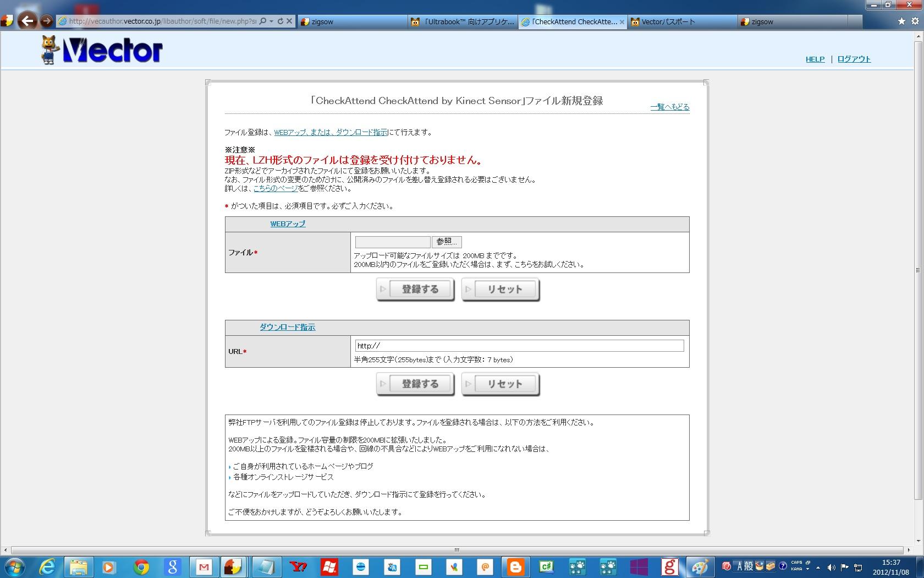Open Windows Explorer folder on taskbar
924x578 pixels.
click(79, 566)
